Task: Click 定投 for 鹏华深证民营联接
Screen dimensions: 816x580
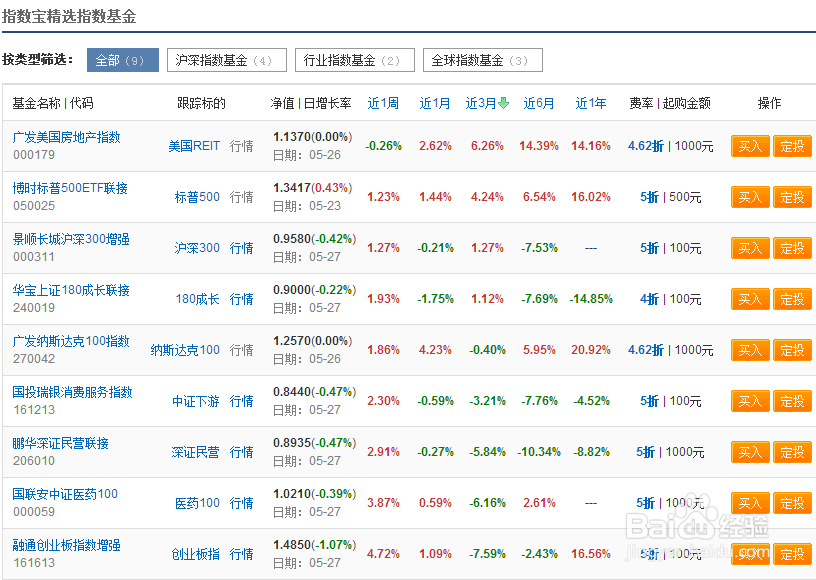Action: (x=792, y=452)
